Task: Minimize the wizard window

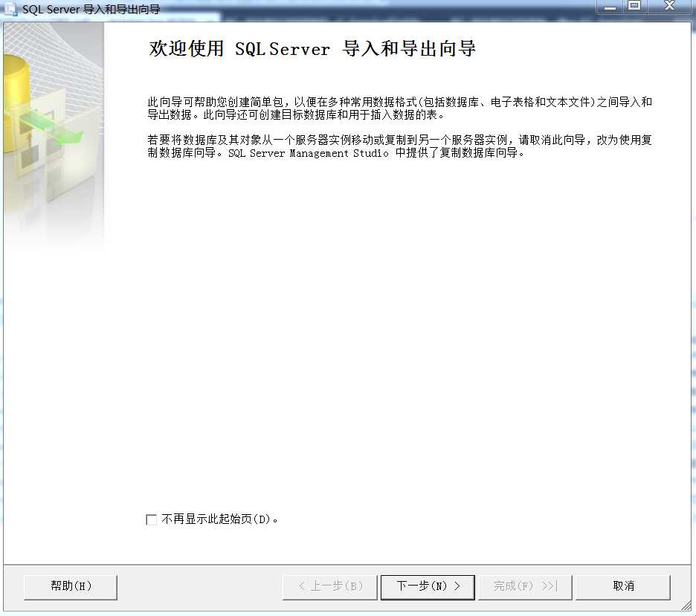Action: (610, 7)
